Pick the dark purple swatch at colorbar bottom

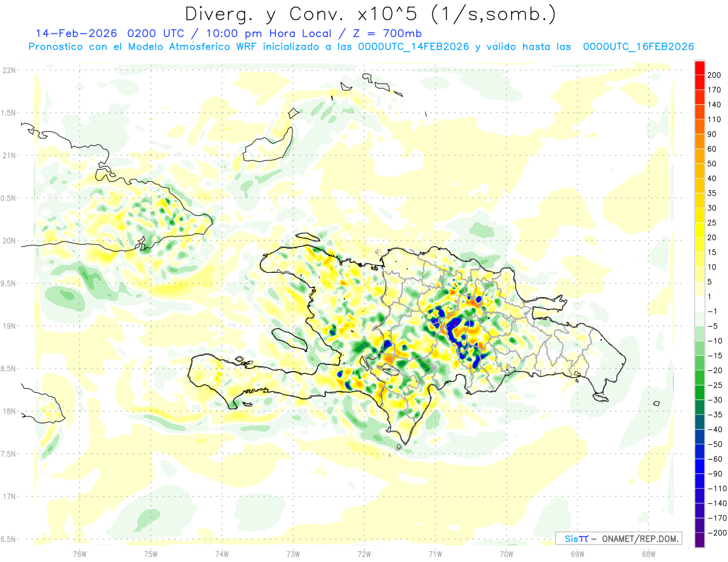point(699,540)
